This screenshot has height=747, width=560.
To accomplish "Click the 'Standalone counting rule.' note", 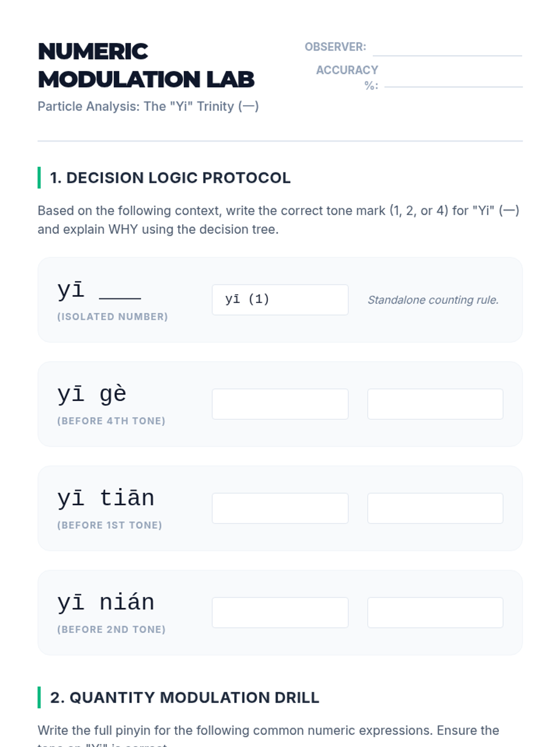I will (x=433, y=300).
